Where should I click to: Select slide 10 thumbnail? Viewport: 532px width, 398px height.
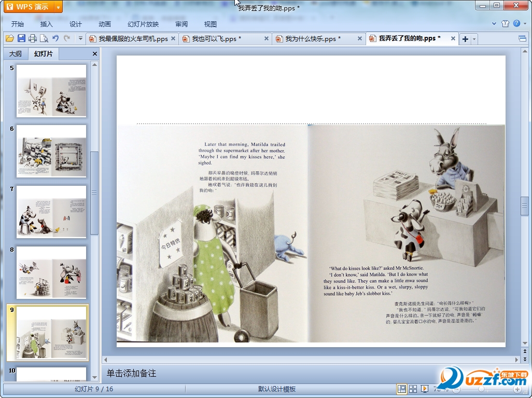pyautogui.click(x=51, y=374)
